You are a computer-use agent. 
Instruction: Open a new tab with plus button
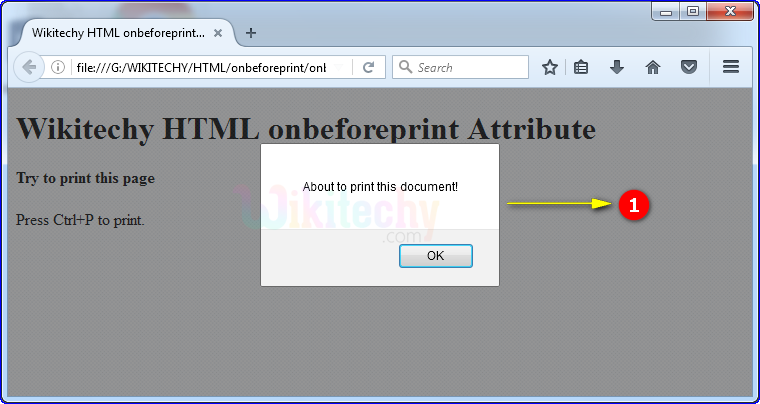pos(250,32)
